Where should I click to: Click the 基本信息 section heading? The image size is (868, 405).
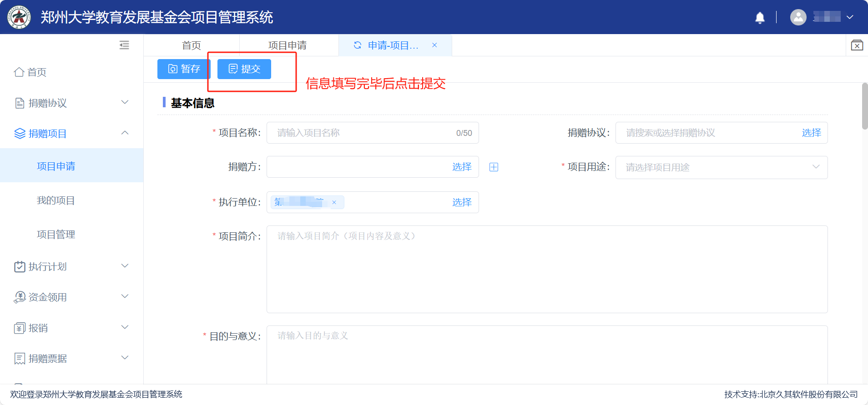coord(192,103)
